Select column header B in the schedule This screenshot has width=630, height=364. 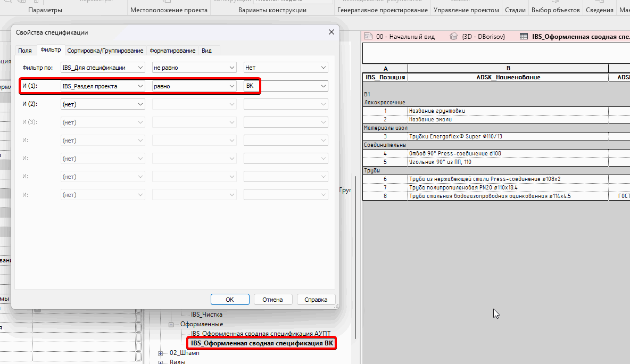(508, 69)
